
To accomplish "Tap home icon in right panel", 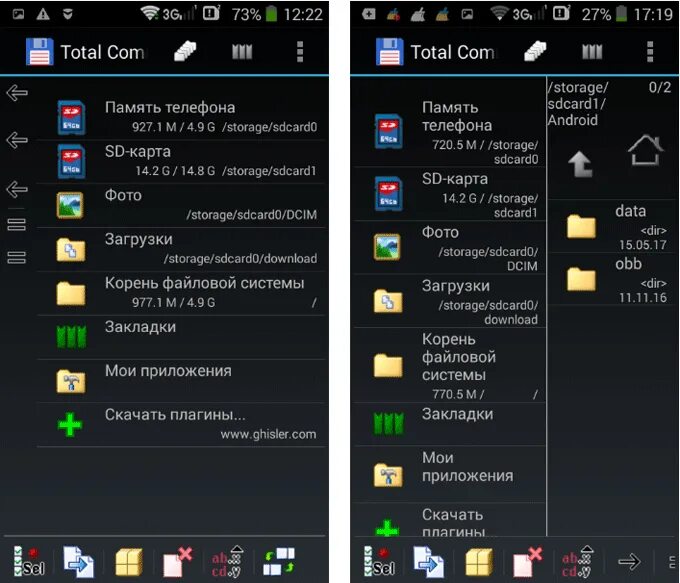I will 645,150.
